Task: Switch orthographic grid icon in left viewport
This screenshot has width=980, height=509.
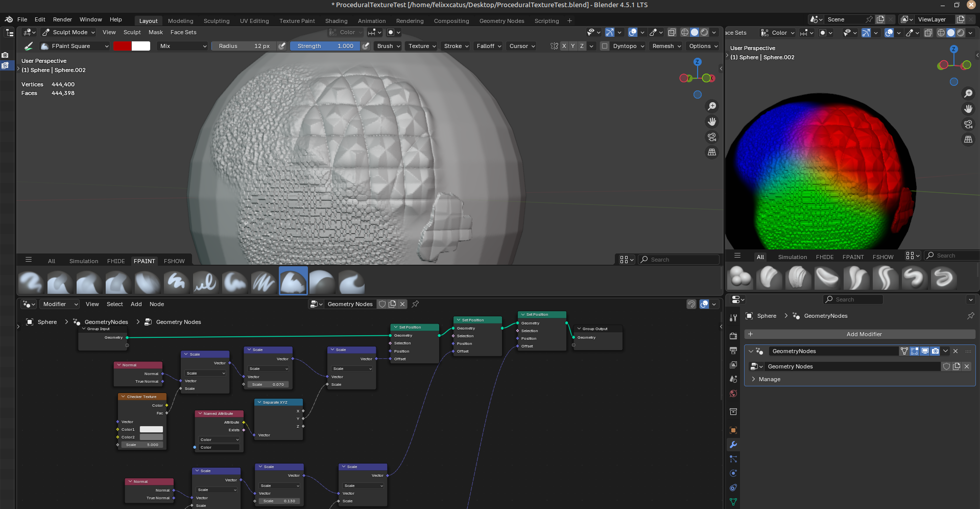Action: pos(712,152)
